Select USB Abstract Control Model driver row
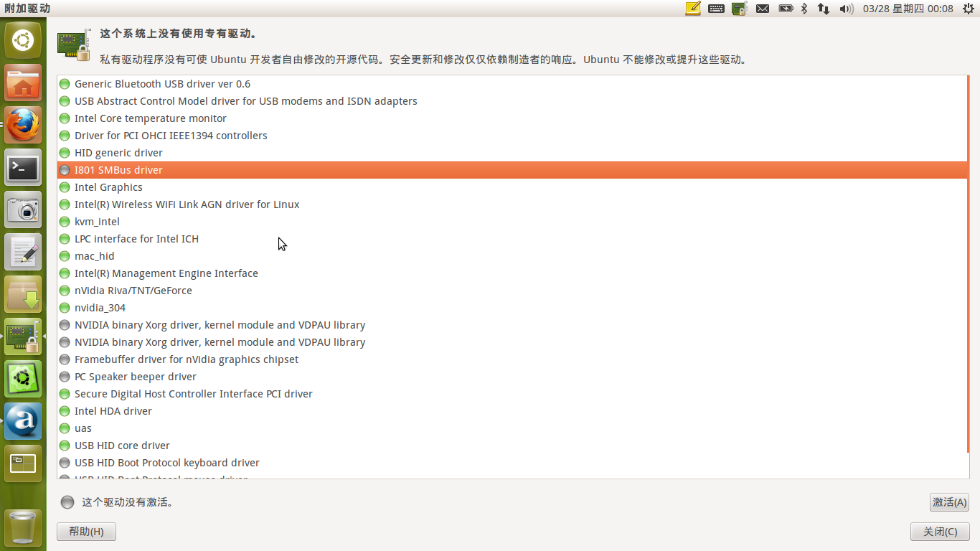The image size is (980, 551). pos(512,101)
